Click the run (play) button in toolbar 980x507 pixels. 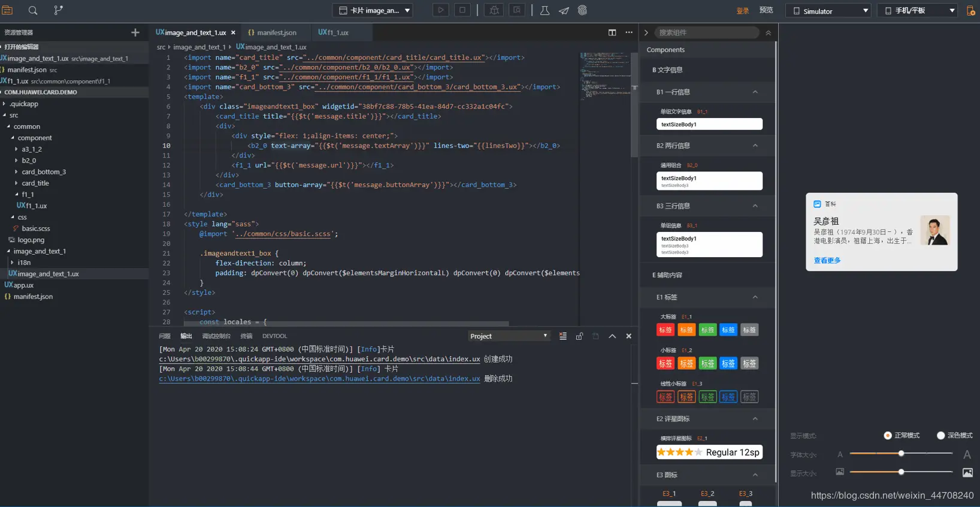tap(440, 10)
